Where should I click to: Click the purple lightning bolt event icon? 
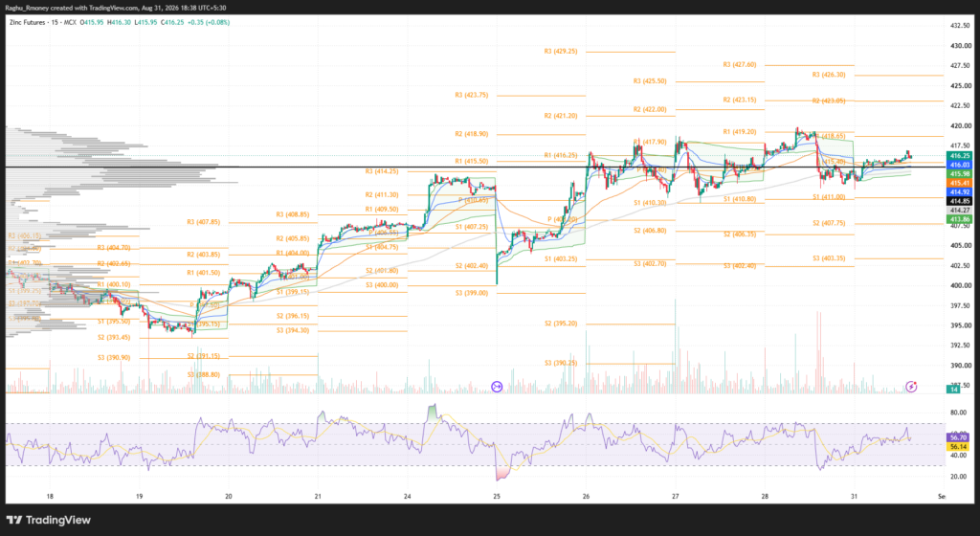(x=911, y=387)
